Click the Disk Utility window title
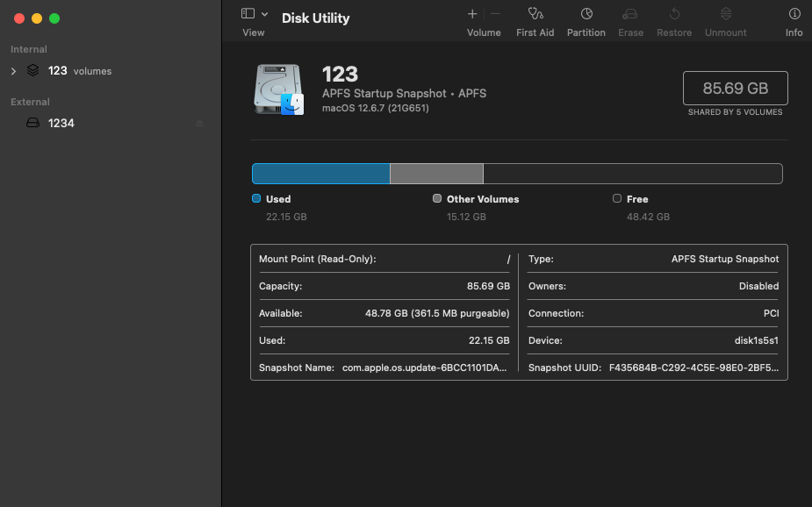812x507 pixels. (x=315, y=18)
